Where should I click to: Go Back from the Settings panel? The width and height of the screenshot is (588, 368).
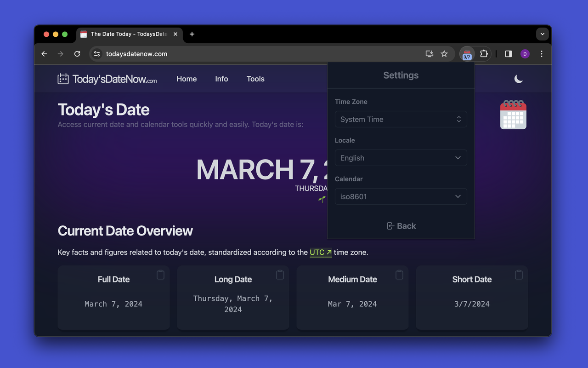pos(401,226)
